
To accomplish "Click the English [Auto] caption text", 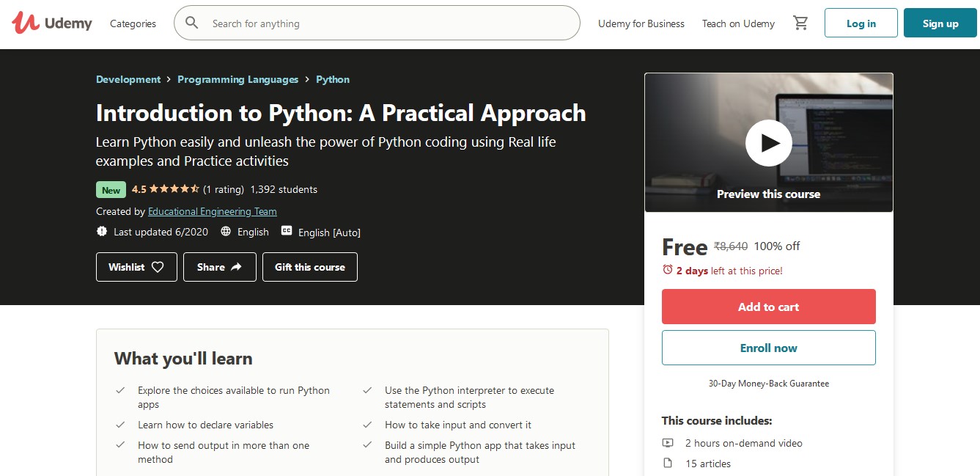I will click(x=329, y=232).
